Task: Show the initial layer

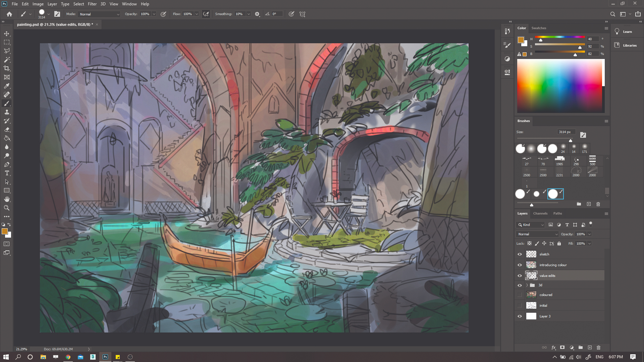Action: 520,305
